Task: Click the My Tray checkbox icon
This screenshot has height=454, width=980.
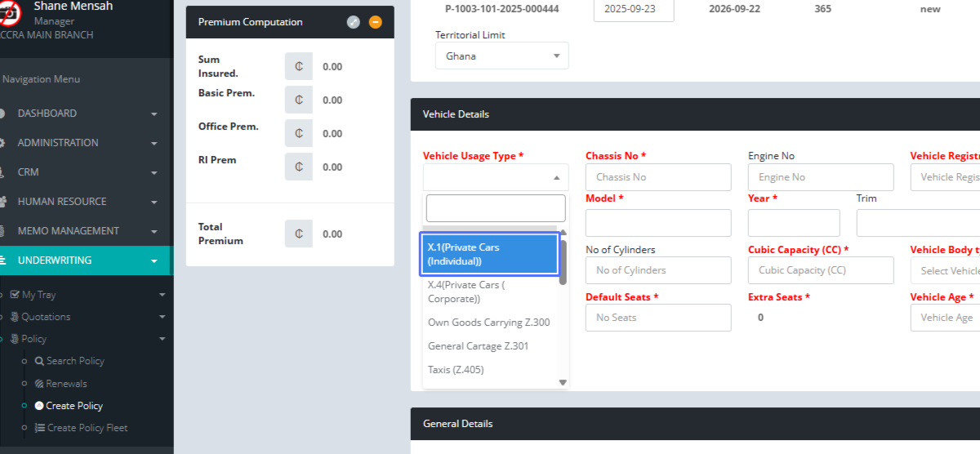Action: (15, 295)
